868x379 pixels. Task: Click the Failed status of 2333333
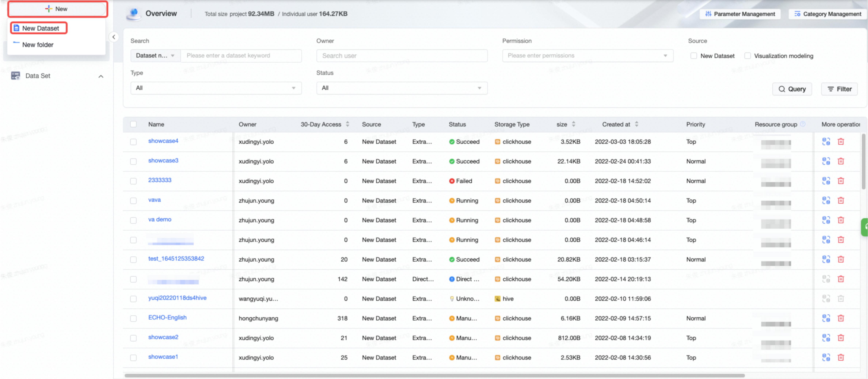(460, 181)
